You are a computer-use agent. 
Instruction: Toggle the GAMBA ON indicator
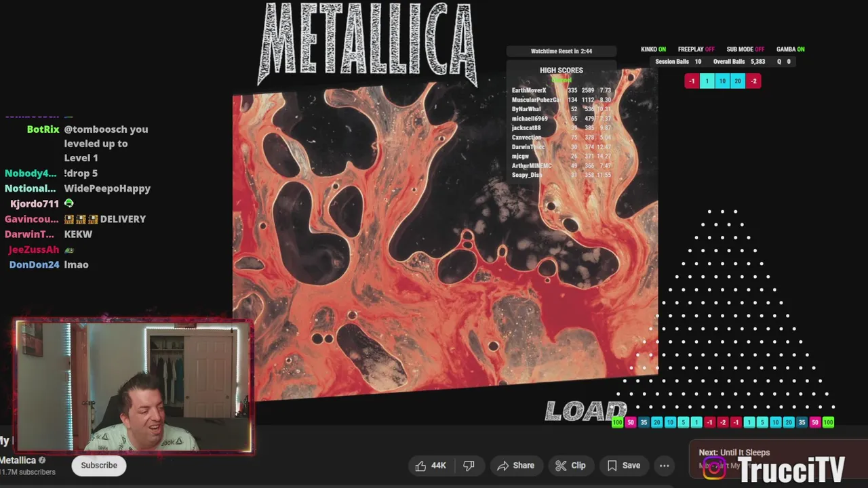click(791, 49)
